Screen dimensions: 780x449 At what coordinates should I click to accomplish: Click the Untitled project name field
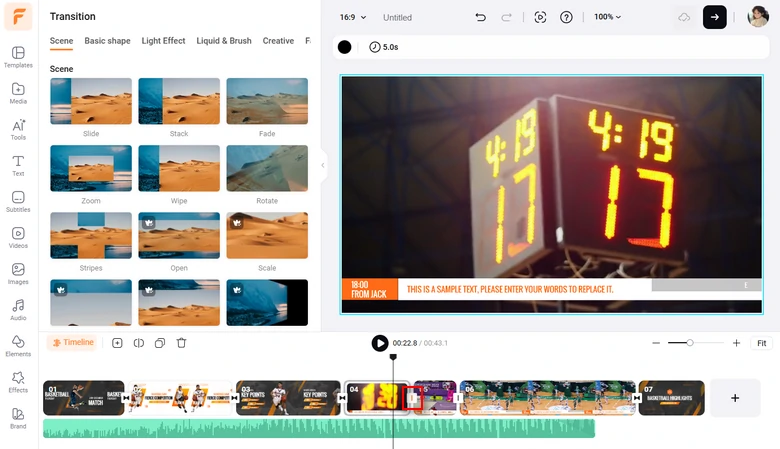(397, 17)
